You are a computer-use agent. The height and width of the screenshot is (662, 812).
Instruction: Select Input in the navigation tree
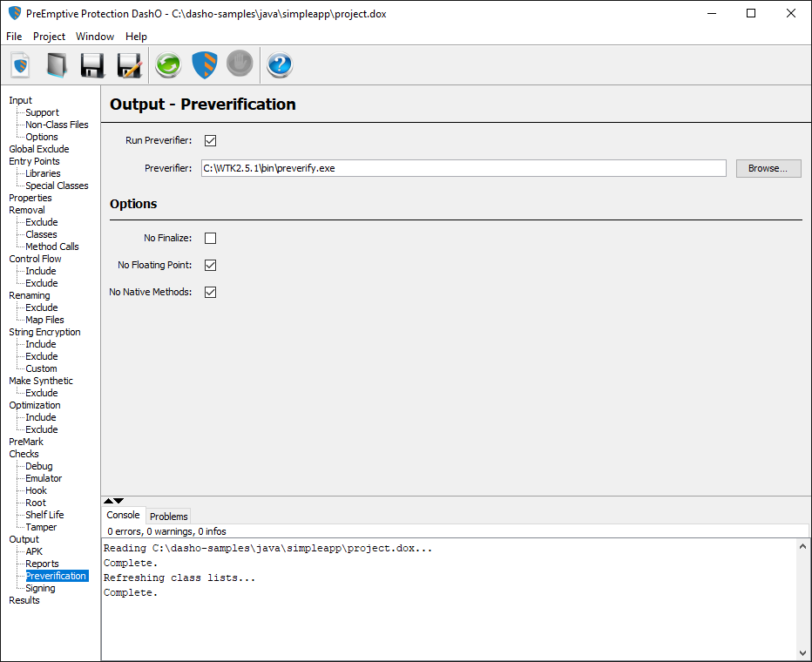point(20,100)
